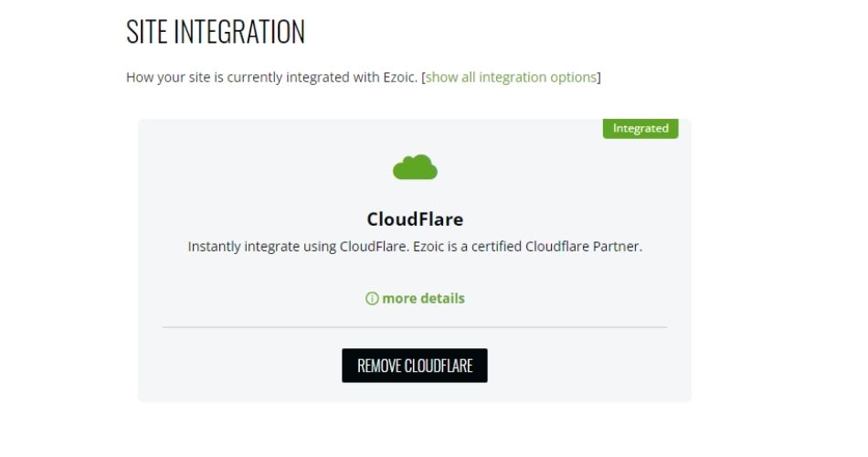Click 'How your site is currently integrated' text
This screenshot has width=868, height=457.
(x=271, y=77)
